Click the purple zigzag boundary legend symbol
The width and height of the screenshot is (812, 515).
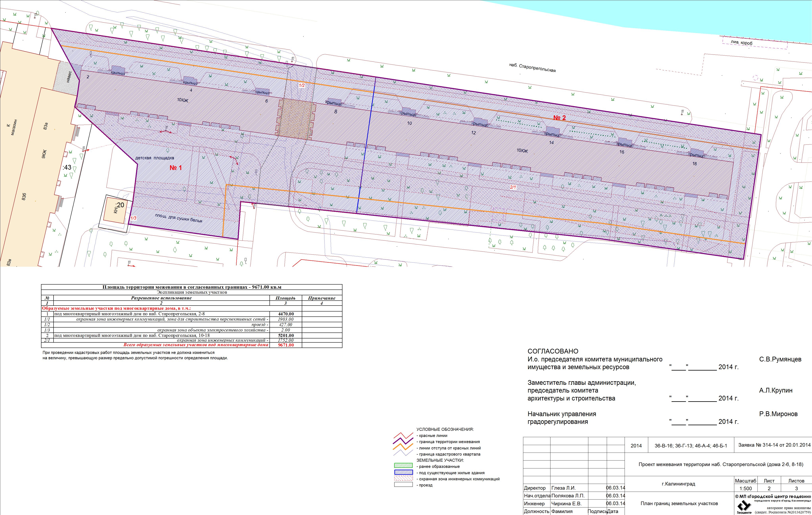click(x=403, y=441)
